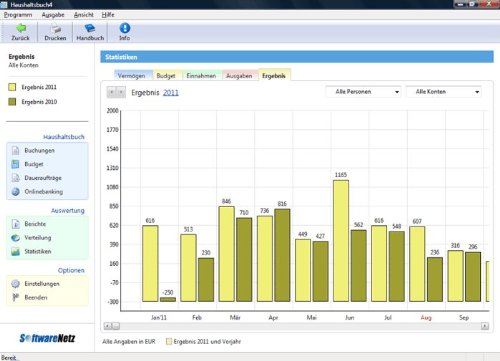
Task: Click the Mär bar labeled 846
Action: point(227,254)
